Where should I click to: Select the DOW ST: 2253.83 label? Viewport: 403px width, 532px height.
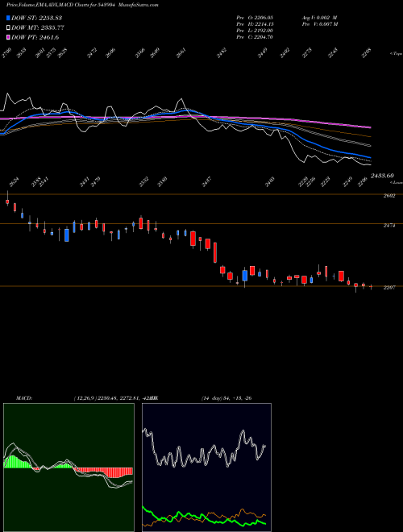pos(36,18)
